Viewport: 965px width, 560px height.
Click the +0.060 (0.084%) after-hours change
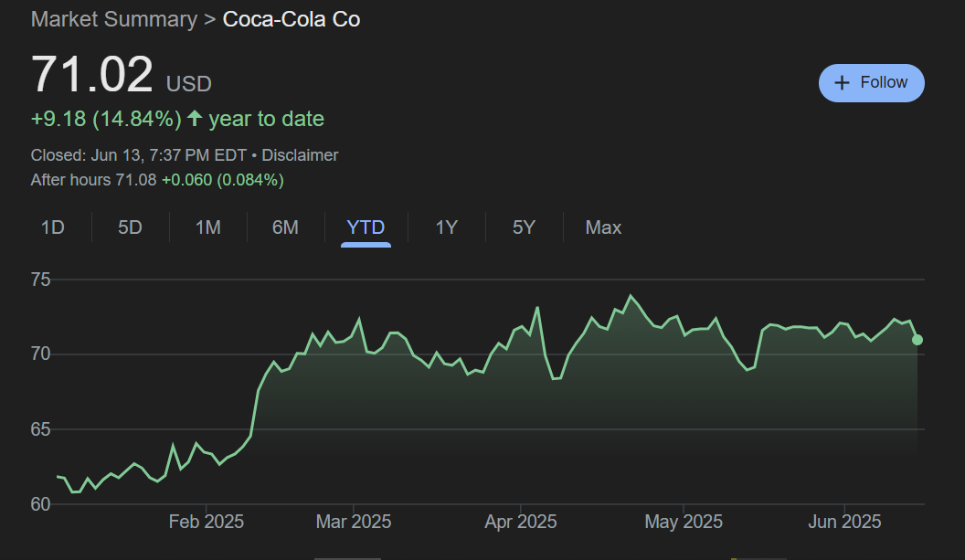click(x=222, y=180)
